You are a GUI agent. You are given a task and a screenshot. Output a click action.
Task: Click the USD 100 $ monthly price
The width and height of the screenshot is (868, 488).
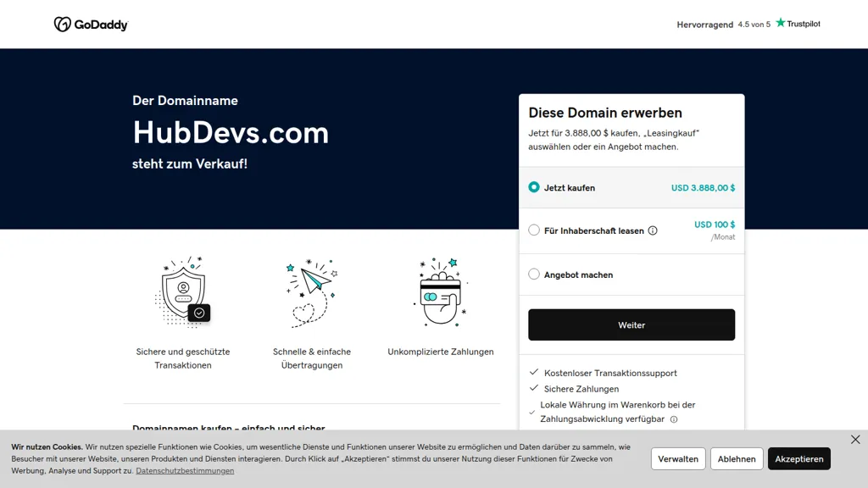tap(715, 225)
